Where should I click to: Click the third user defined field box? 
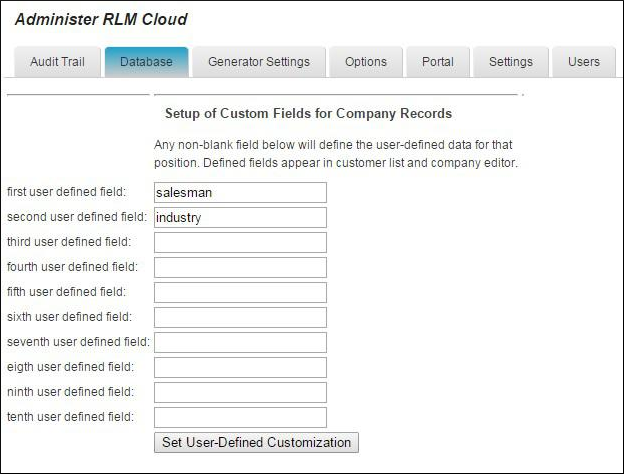click(240, 242)
